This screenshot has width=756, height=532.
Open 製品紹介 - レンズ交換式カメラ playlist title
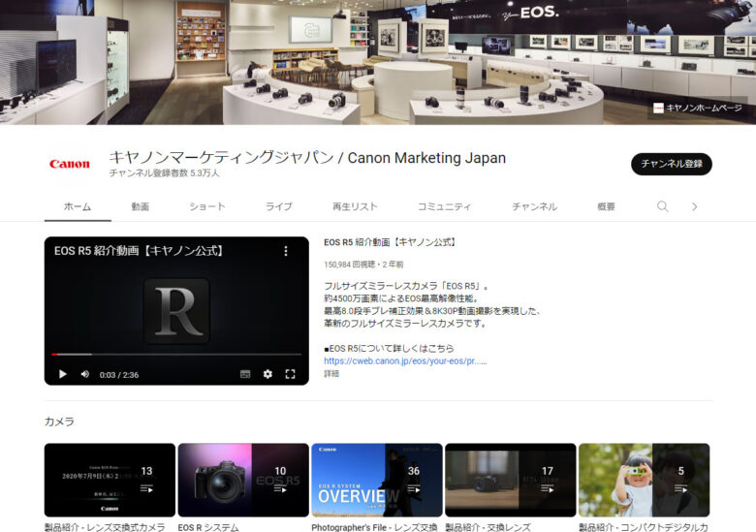[x=105, y=527]
